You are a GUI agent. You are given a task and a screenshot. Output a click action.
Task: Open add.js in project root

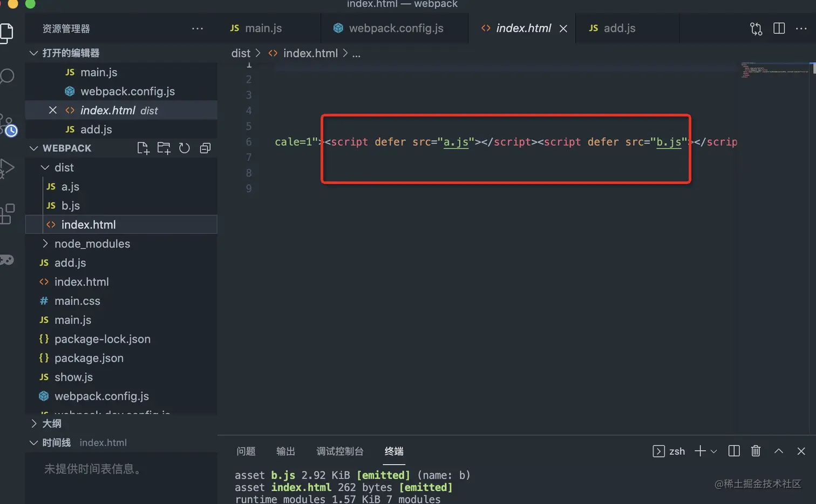121,263
